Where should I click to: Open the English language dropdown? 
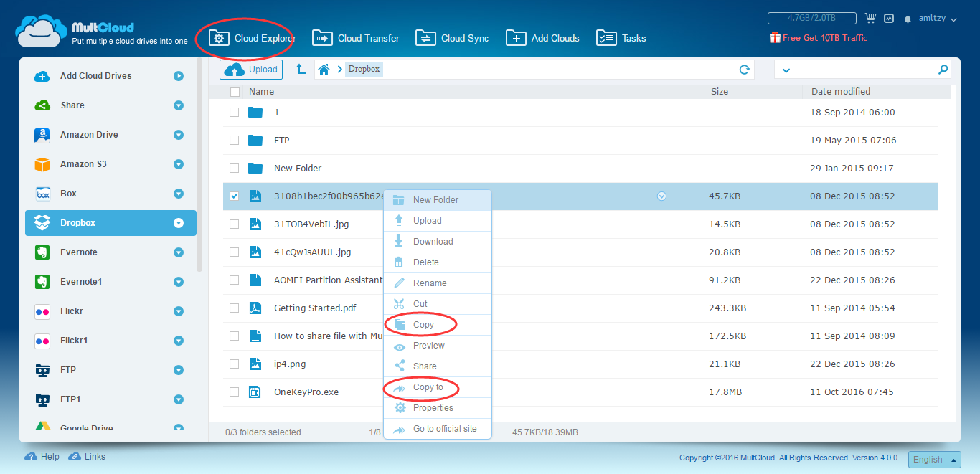tap(934, 460)
